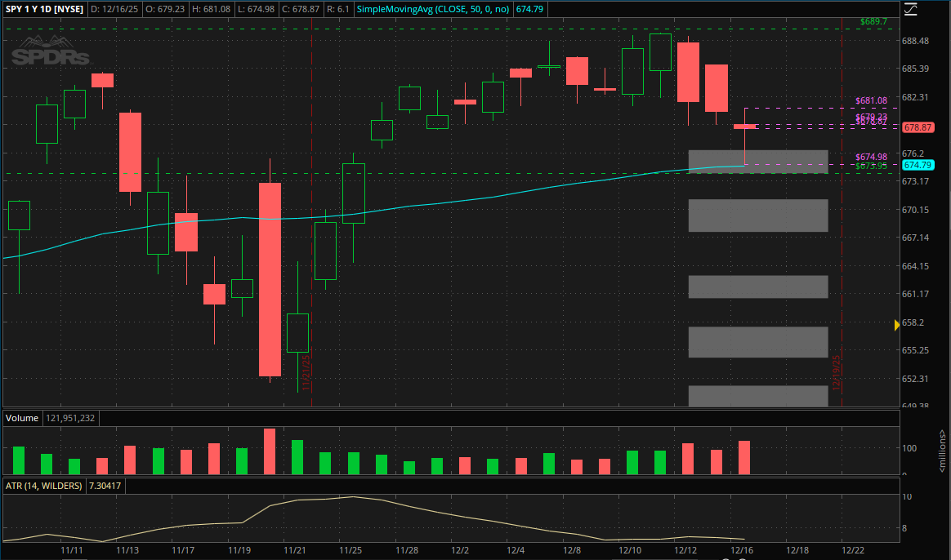Click the Volume panel label
The width and height of the screenshot is (951, 560).
click(x=21, y=418)
